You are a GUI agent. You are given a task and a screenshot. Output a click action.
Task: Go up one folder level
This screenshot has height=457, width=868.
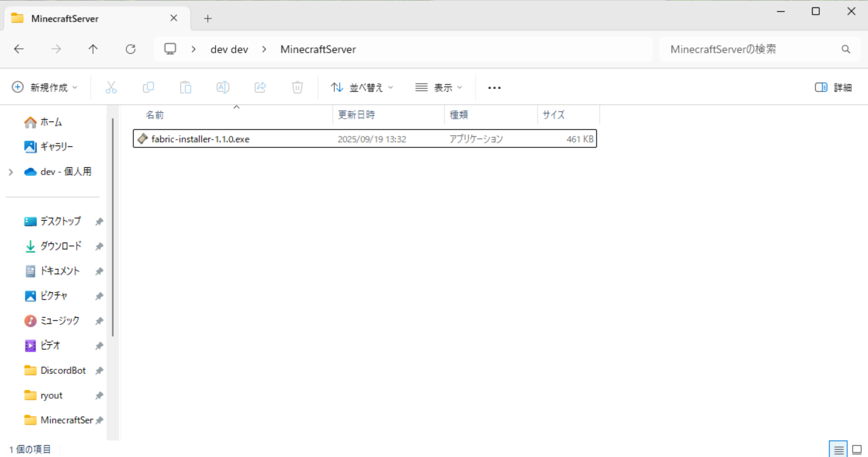tap(93, 49)
